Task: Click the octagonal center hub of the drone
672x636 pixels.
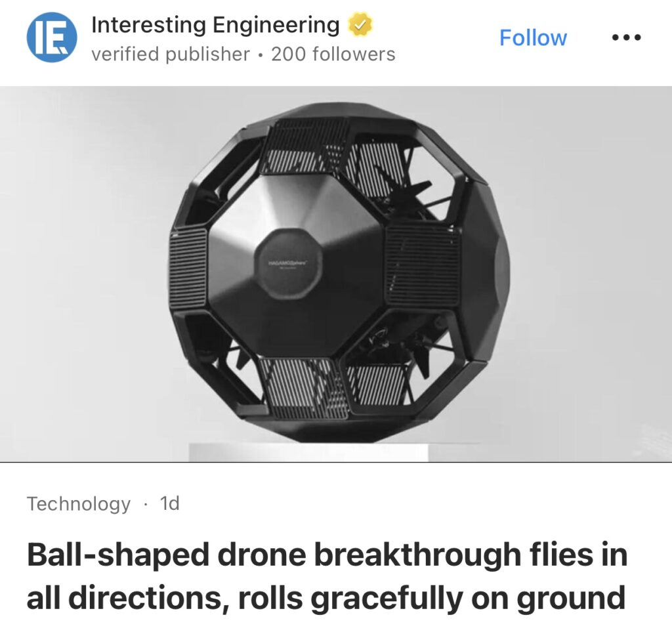Action: click(x=289, y=264)
